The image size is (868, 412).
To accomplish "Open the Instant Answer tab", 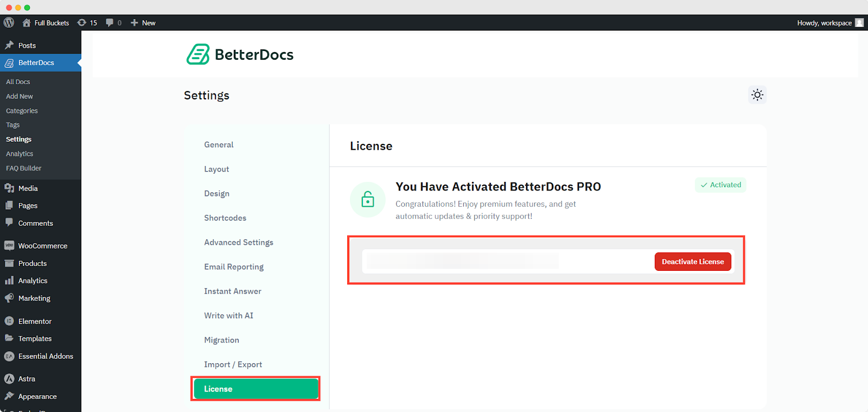I will tap(233, 291).
